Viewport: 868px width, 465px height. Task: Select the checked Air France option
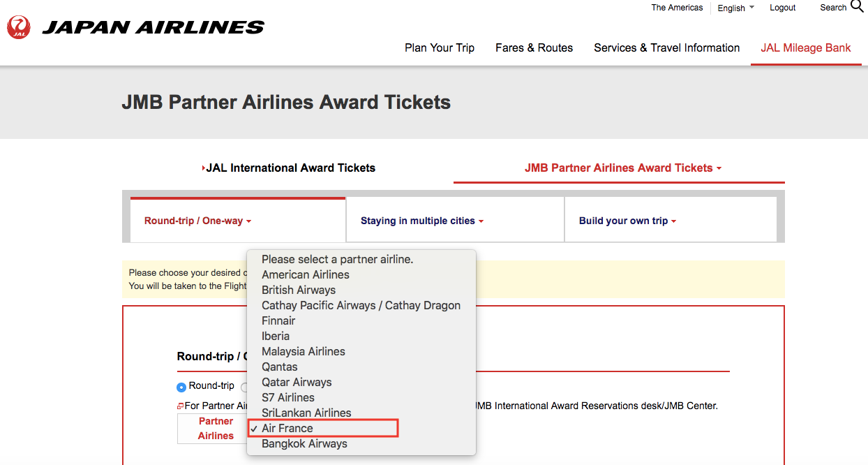click(287, 428)
